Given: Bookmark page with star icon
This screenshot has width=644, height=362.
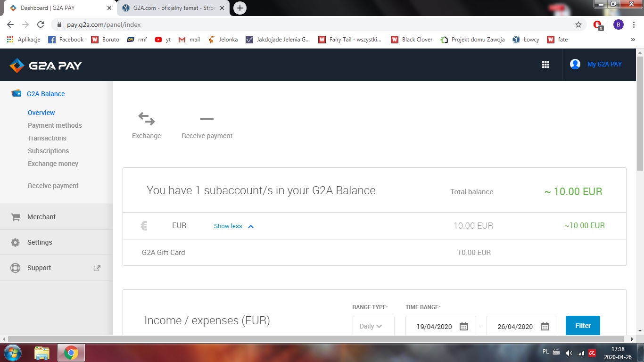Looking at the screenshot, I should point(578,25).
